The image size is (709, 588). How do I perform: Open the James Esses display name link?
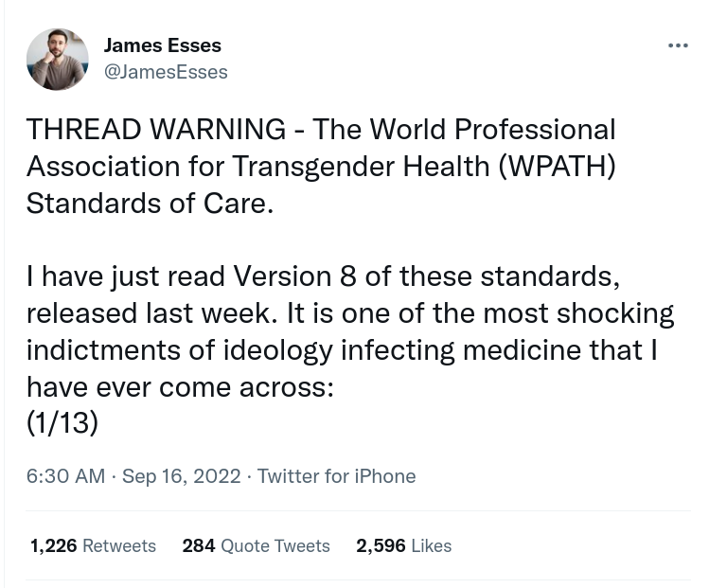[162, 45]
